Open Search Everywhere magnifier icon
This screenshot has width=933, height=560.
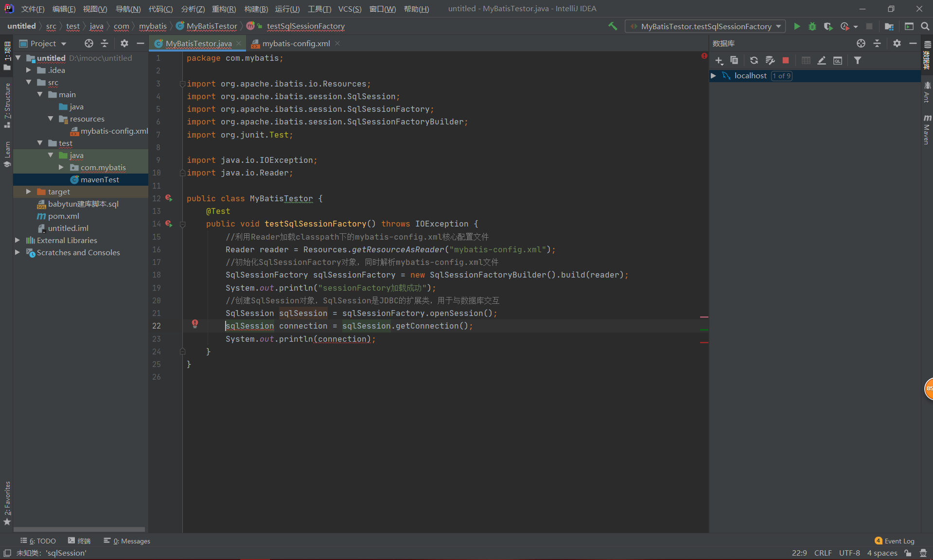tap(925, 26)
